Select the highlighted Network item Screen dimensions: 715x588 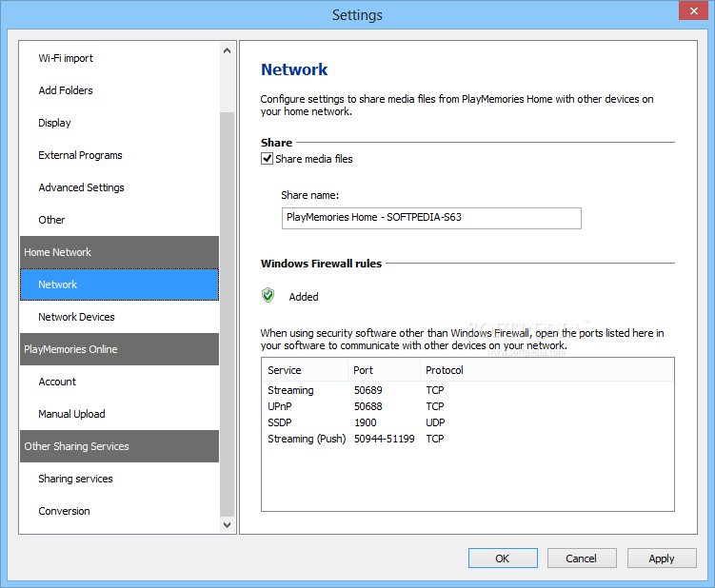119,284
